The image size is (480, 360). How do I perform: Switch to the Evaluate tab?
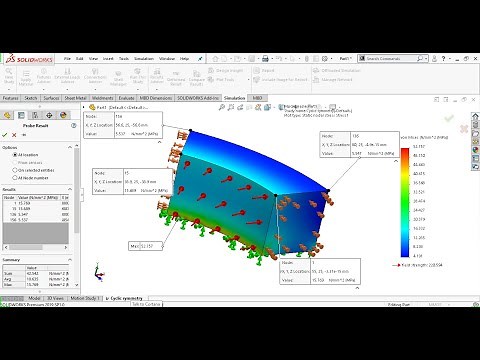point(126,98)
